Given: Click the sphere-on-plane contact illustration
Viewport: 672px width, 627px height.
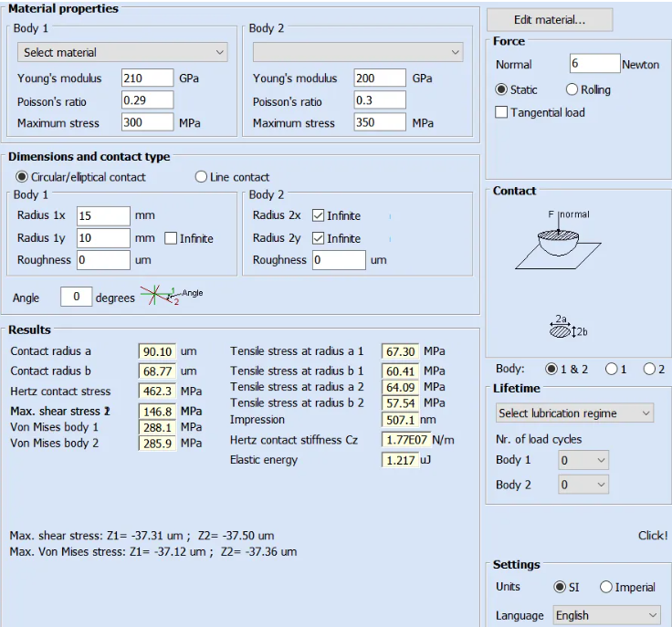Looking at the screenshot, I should 558,239.
